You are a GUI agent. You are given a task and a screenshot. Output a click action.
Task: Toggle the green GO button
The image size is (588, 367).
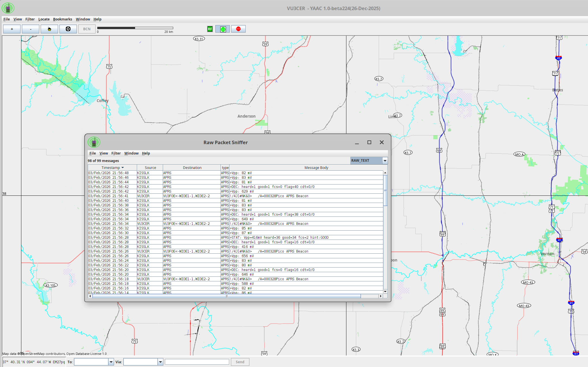(223, 29)
